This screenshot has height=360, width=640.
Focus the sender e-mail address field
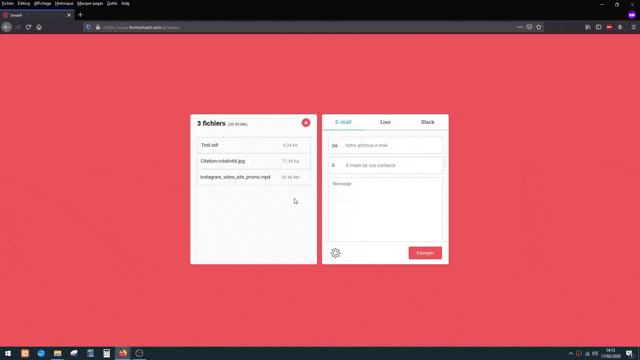[385, 145]
